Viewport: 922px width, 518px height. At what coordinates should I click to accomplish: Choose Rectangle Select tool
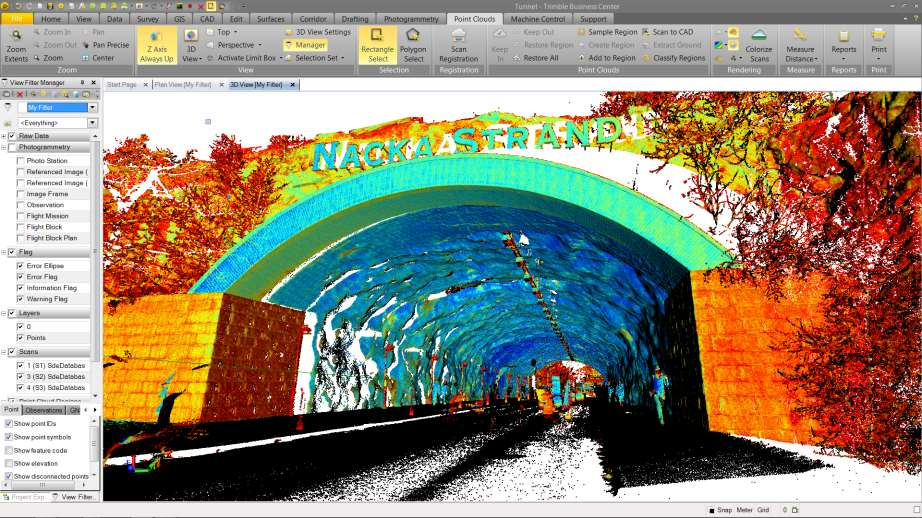[x=377, y=45]
